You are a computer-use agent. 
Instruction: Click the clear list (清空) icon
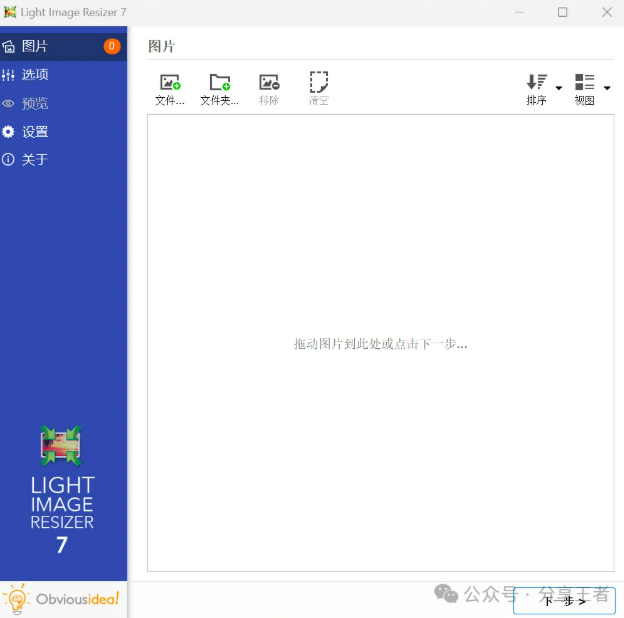pos(318,82)
